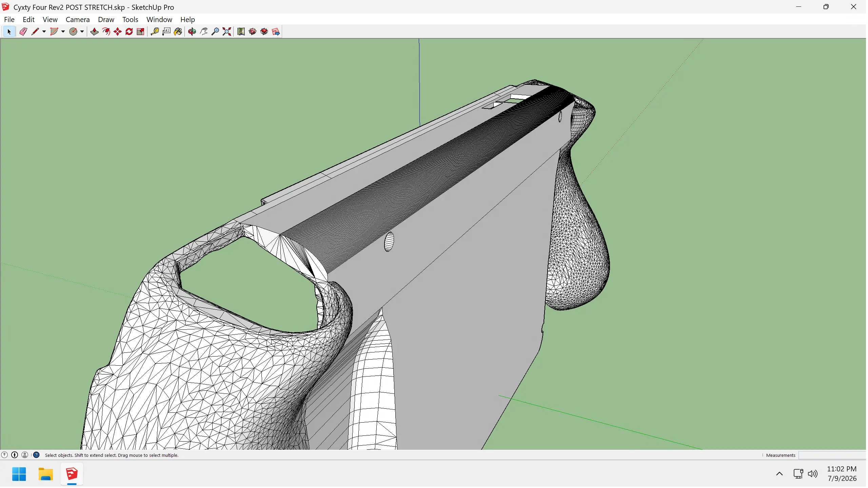Image resolution: width=868 pixels, height=488 pixels.
Task: Select the Eraser tool
Action: tap(23, 32)
